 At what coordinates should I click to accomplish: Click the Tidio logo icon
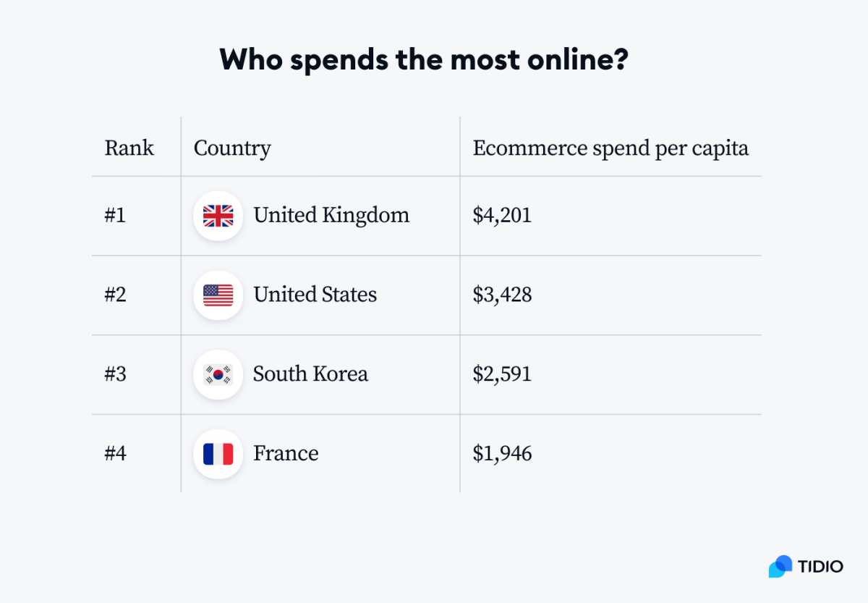(x=780, y=566)
